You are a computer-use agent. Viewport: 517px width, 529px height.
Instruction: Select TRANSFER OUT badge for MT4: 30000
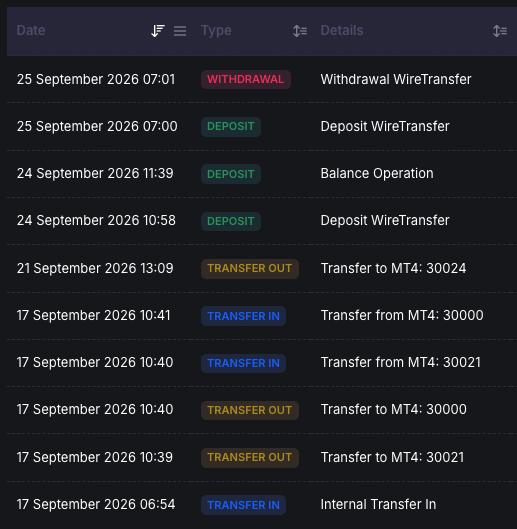250,410
